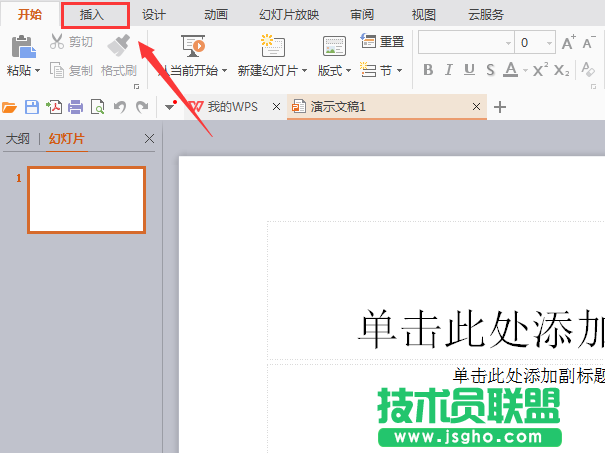This screenshot has height=453, width=605.
Task: Open the font color dropdown arrow
Action: point(525,71)
